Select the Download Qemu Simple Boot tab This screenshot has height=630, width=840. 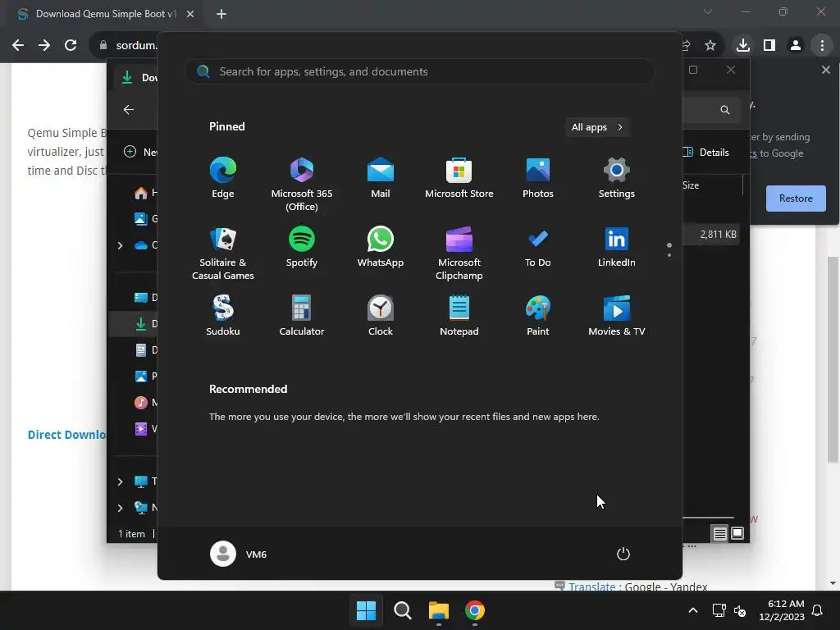pyautogui.click(x=104, y=14)
